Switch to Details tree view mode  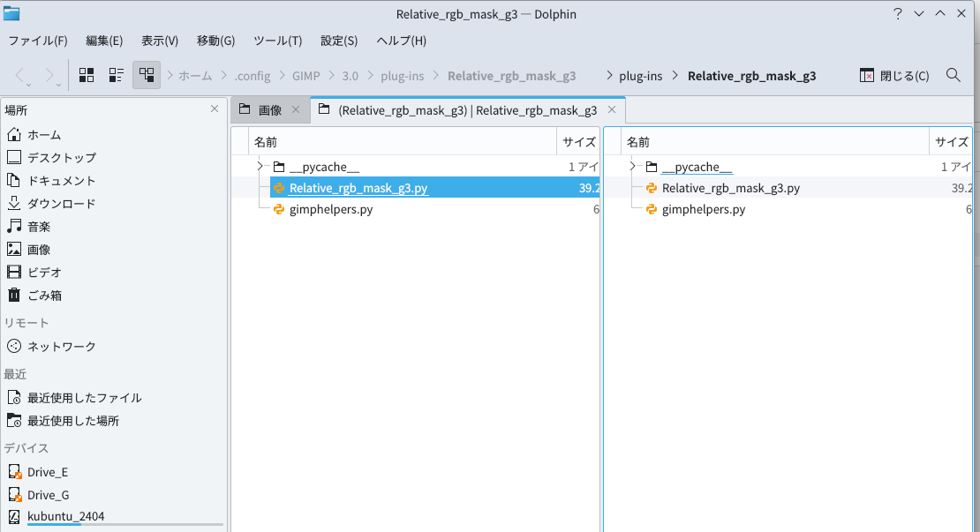147,75
